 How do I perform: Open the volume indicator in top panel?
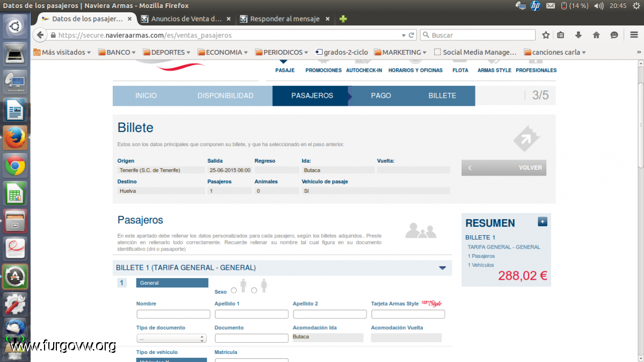(x=598, y=6)
